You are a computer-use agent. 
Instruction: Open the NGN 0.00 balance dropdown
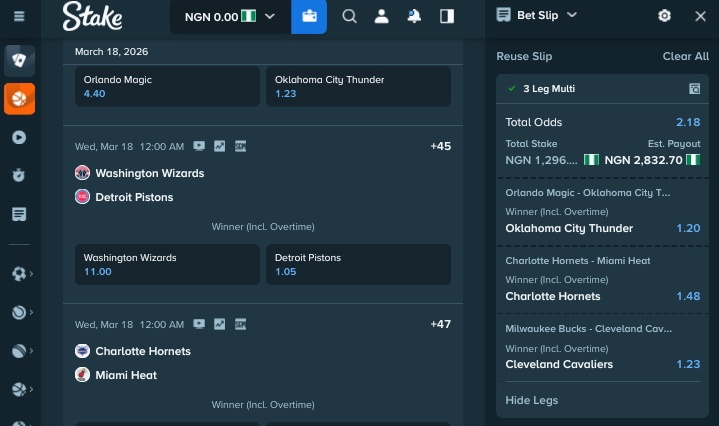click(x=230, y=17)
